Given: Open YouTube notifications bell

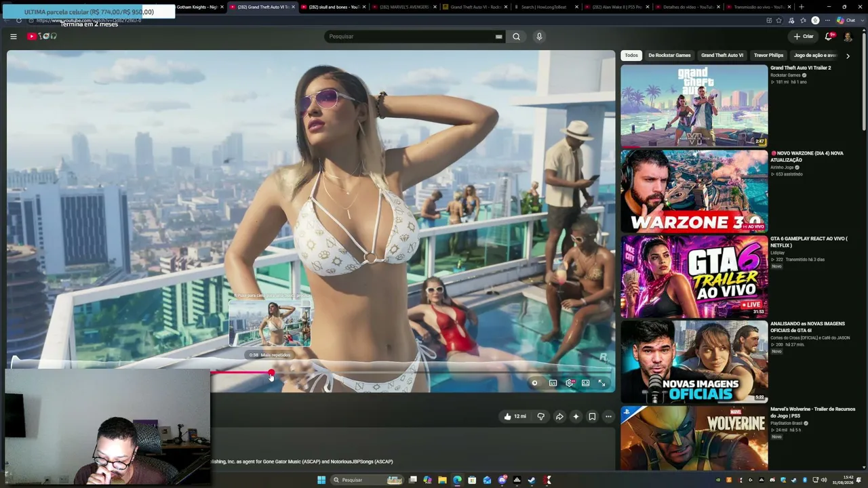Looking at the screenshot, I should click(x=829, y=37).
